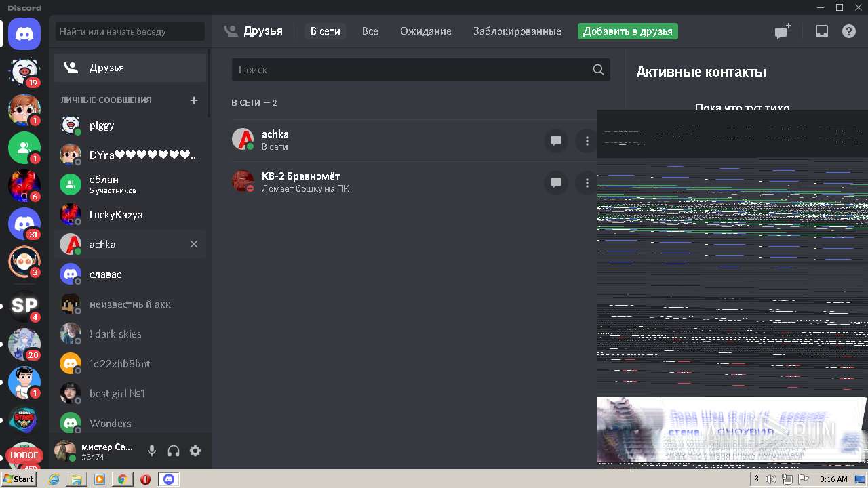
Task: Open new group DM icon in header
Action: (783, 31)
